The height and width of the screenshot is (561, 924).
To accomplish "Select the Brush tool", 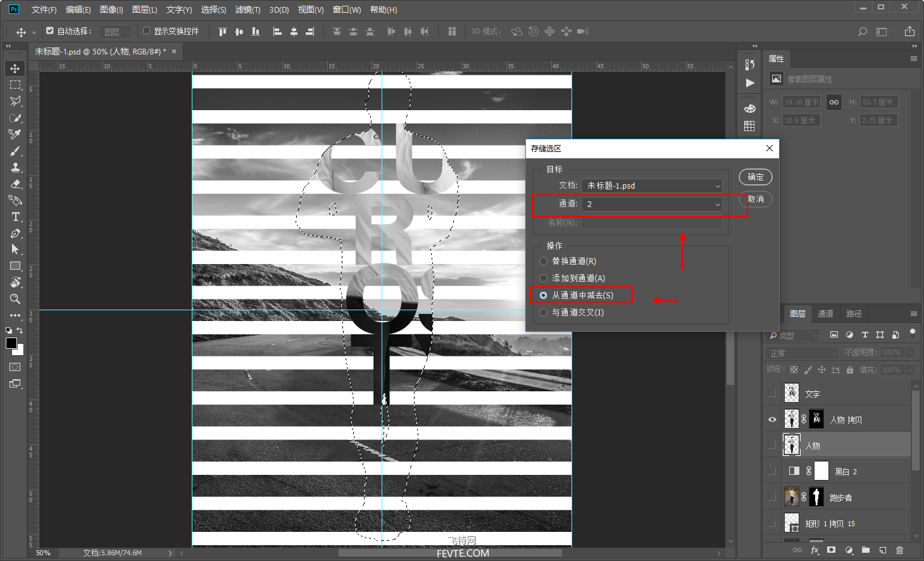I will point(15,151).
